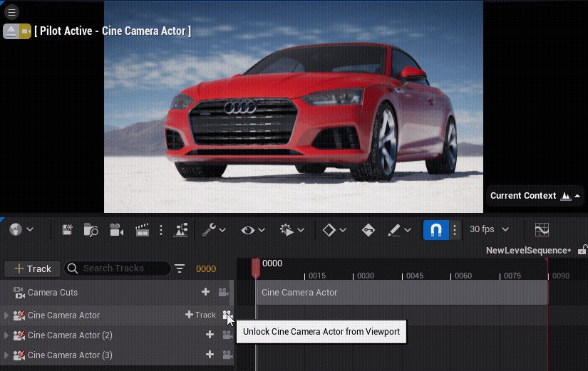Click the eject pilot icon in the viewport
Image resolution: width=588 pixels, height=371 pixels.
(11, 31)
